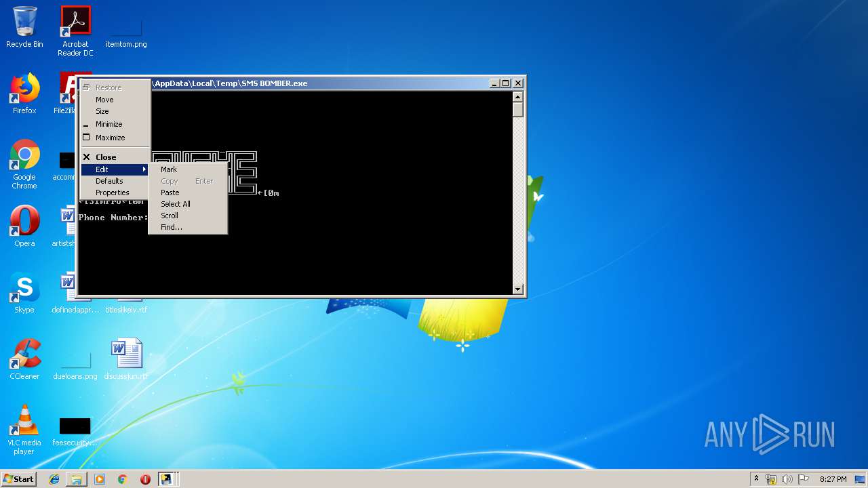
Task: Minimize the SMS BOMBER console window
Action: point(495,83)
